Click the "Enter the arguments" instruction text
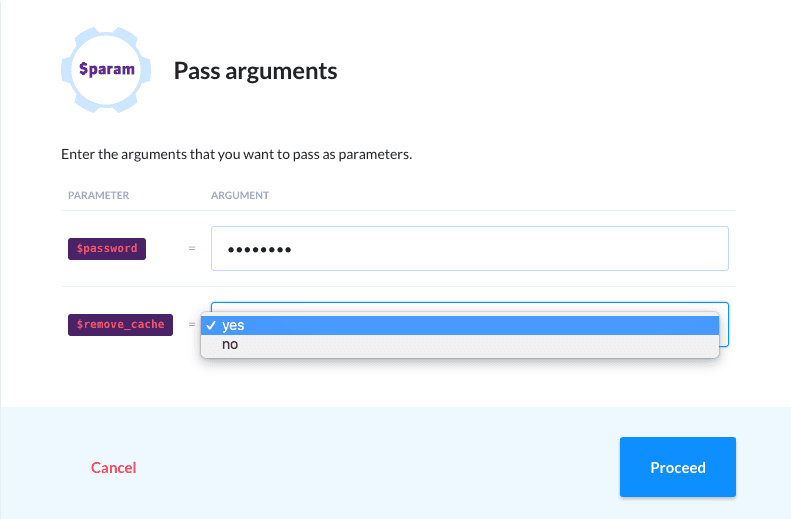791x519 pixels. 236,155
